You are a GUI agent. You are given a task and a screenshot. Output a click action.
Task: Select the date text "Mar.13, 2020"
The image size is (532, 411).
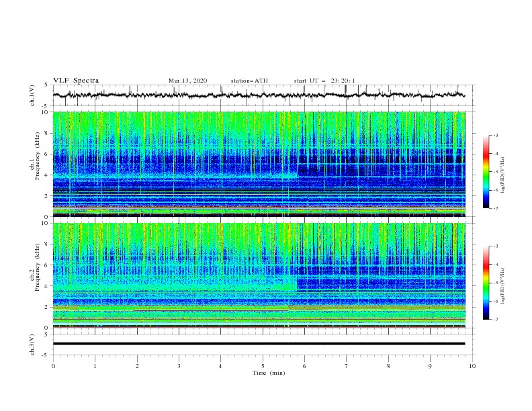click(x=187, y=81)
